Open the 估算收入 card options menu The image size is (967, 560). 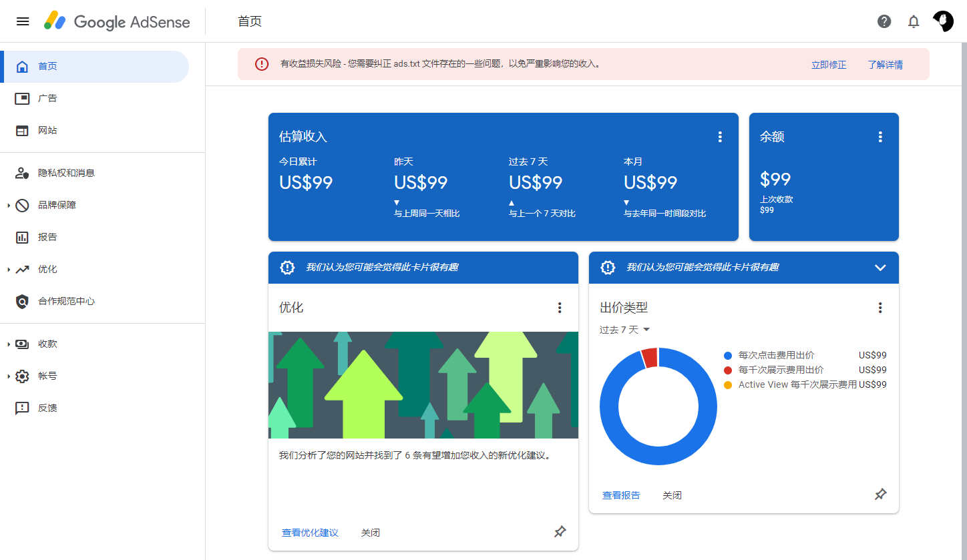[720, 136]
